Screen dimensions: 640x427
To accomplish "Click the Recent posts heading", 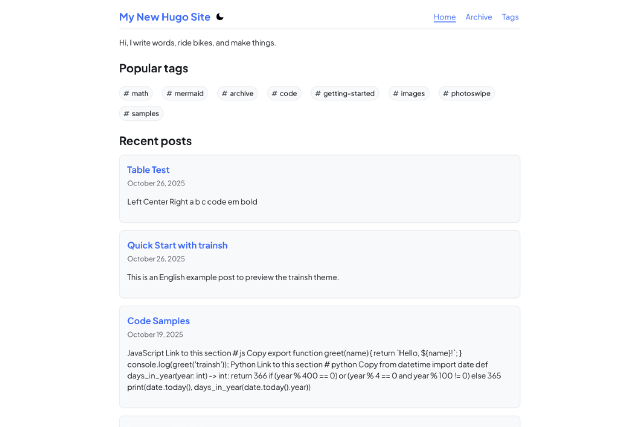I will [155, 141].
